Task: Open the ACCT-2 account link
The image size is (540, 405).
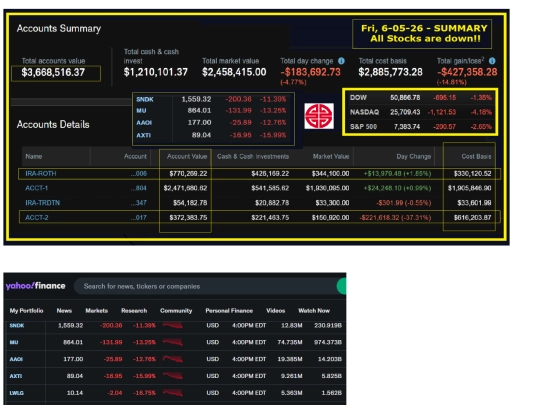Action: 37,218
